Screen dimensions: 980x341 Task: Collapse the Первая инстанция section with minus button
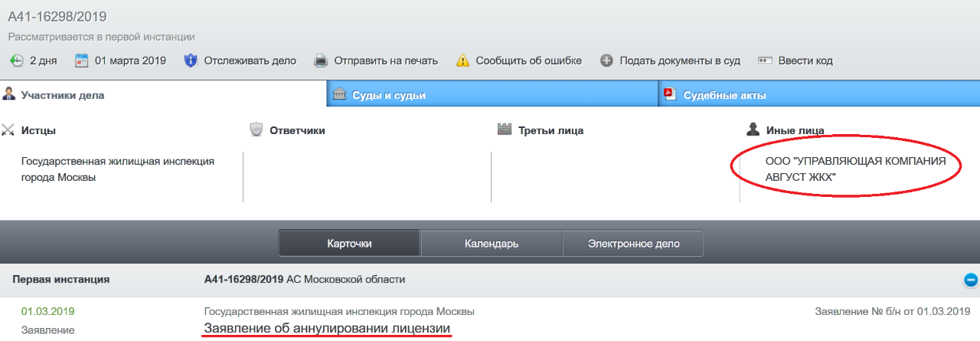(970, 280)
